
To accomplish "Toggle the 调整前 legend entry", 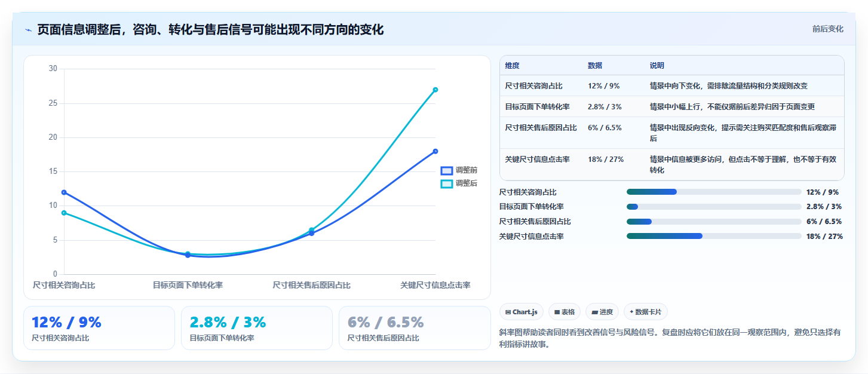I will pos(459,170).
